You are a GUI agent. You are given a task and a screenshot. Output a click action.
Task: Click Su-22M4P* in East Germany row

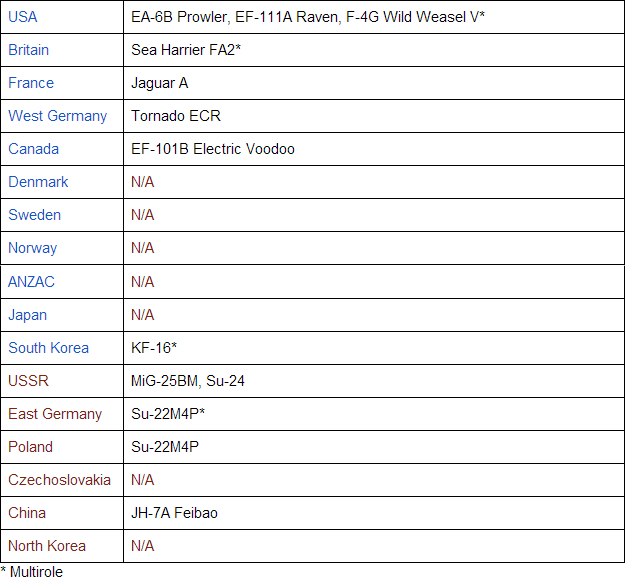pos(374,414)
